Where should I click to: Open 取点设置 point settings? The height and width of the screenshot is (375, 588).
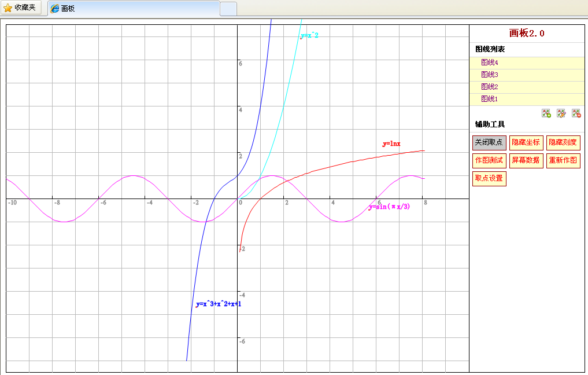(x=489, y=178)
